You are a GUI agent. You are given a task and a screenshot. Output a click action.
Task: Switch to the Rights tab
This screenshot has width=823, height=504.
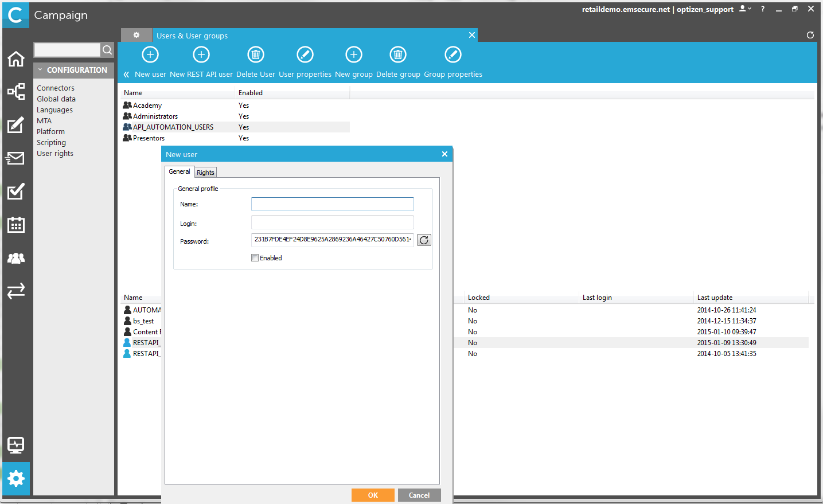point(205,173)
